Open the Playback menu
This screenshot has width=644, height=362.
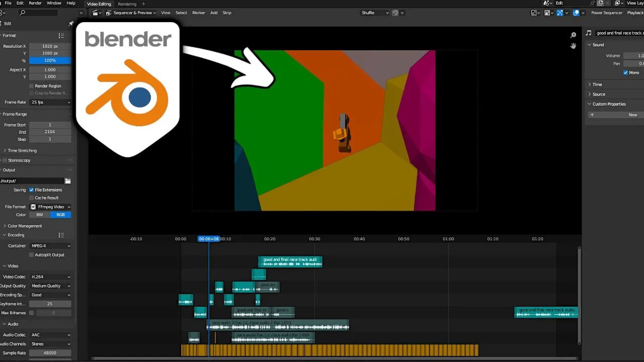(635, 13)
